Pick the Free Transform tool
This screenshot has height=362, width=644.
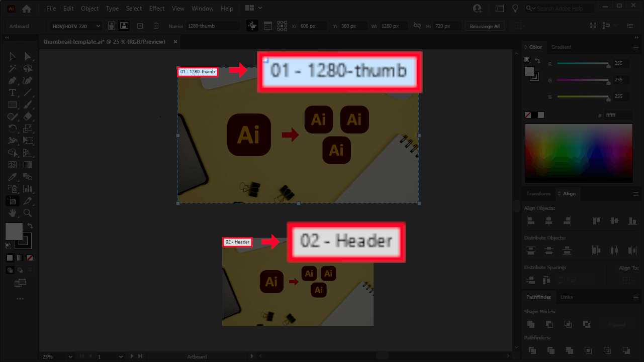coord(28,141)
